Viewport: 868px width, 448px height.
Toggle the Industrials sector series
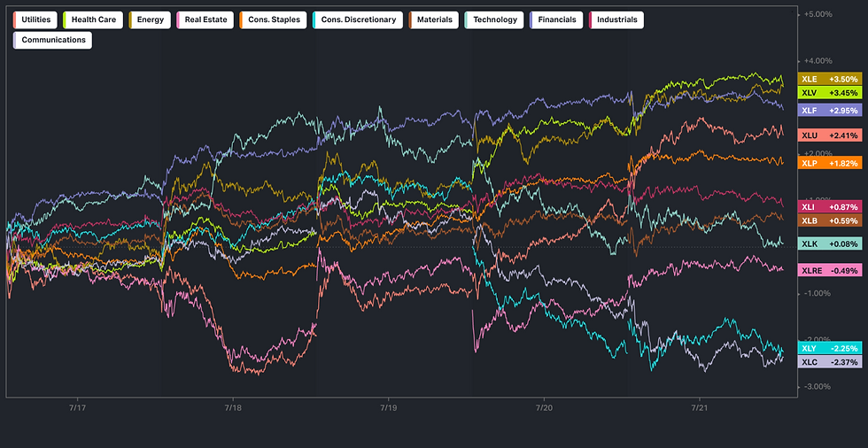[616, 19]
